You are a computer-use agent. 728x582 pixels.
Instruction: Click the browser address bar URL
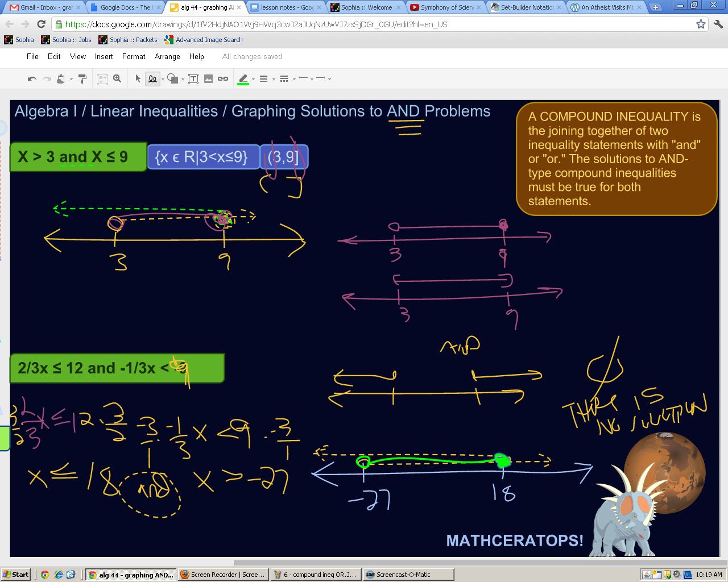coord(256,24)
